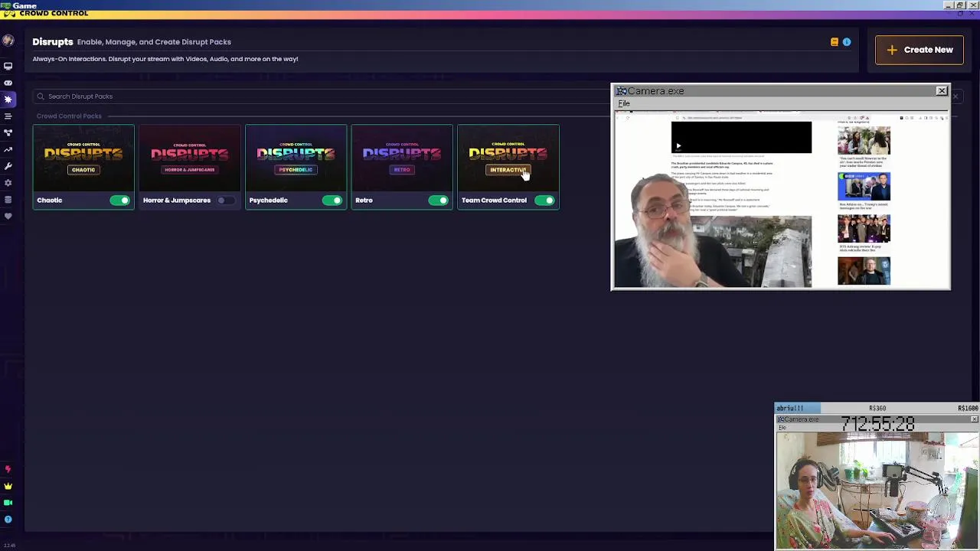The height and width of the screenshot is (551, 980).
Task: Open the Chaotic pack thumbnail
Action: point(83,158)
